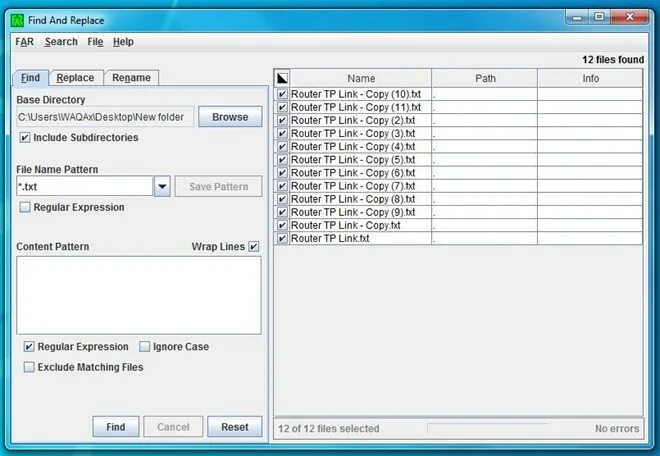Select file name Router TP Link - Copy (11).txt
The image size is (660, 456).
pos(356,107)
